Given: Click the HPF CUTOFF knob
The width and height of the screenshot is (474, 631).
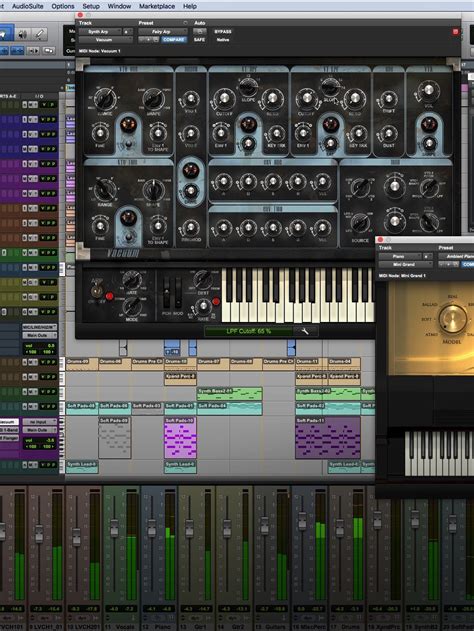Looking at the screenshot, I should coord(224,98).
